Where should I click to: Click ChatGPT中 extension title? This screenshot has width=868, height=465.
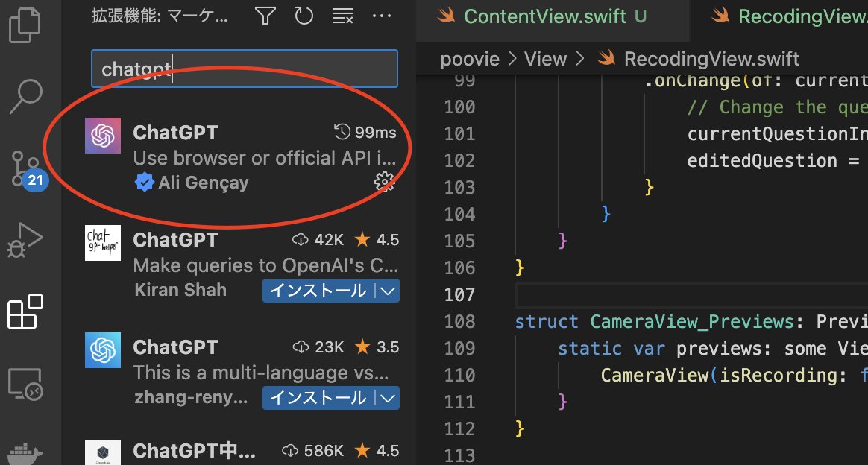coord(195,451)
